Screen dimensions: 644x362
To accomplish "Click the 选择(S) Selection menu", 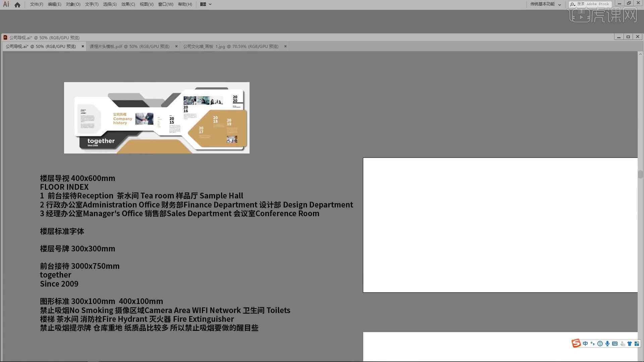I will [108, 4].
